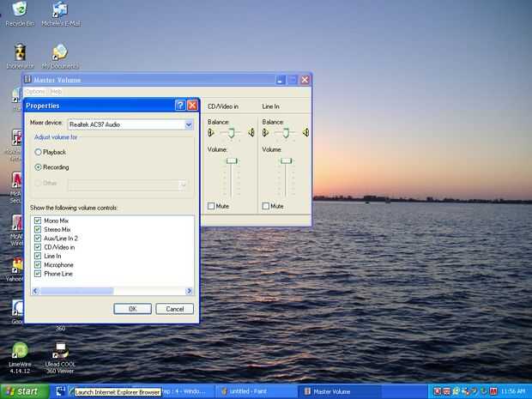Image resolution: width=532 pixels, height=399 pixels.
Task: Click the 11:56 AM taskbar clock
Action: coord(513,391)
